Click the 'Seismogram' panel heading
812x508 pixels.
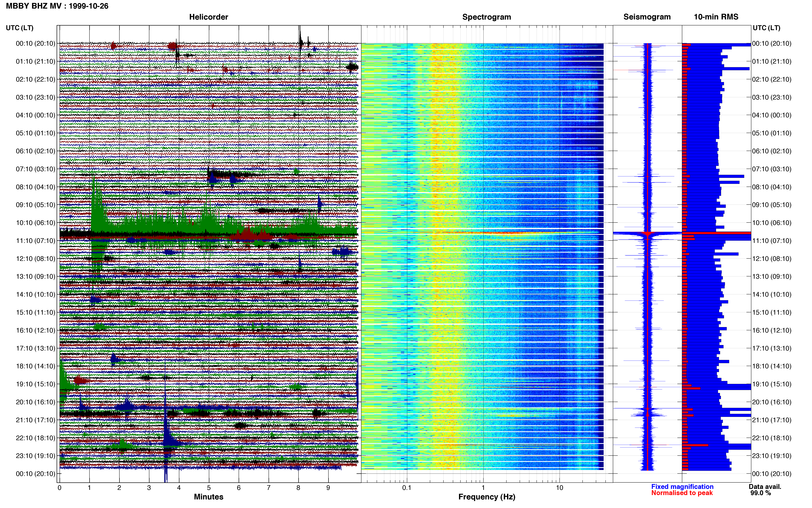pyautogui.click(x=647, y=17)
